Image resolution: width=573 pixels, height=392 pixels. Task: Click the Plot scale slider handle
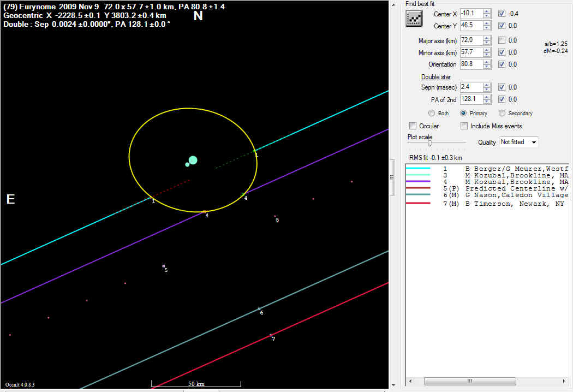click(430, 143)
